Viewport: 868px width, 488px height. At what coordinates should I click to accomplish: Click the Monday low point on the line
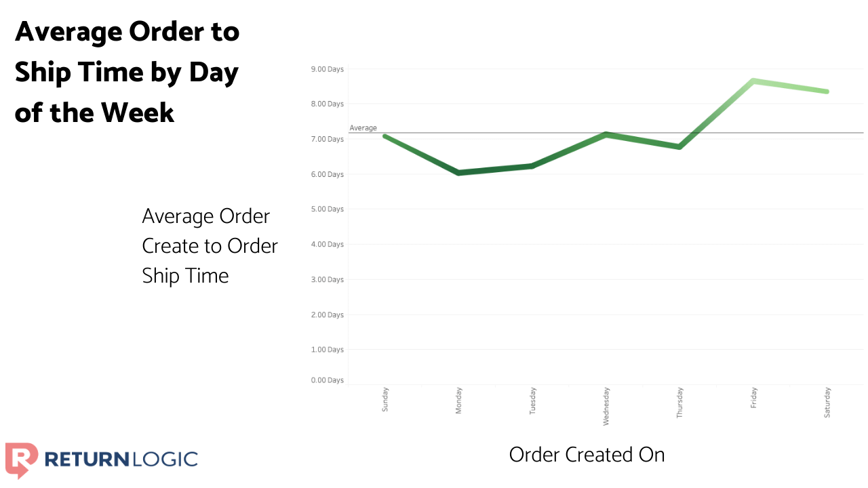[459, 173]
